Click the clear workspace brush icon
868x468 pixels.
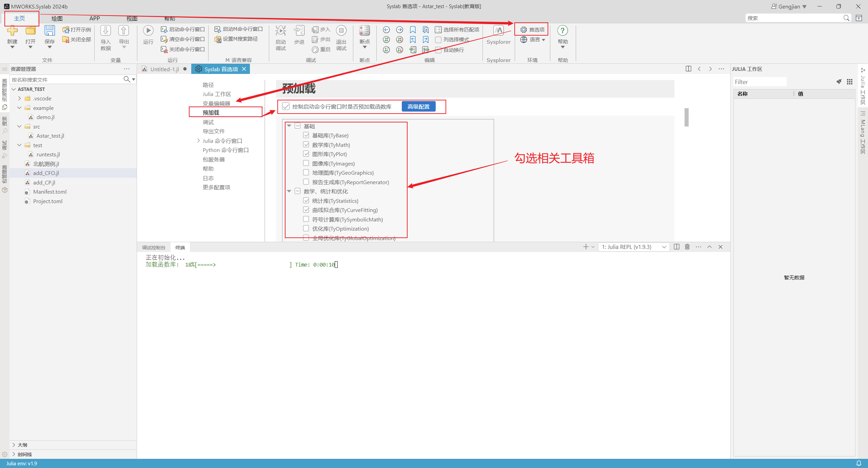pos(839,82)
